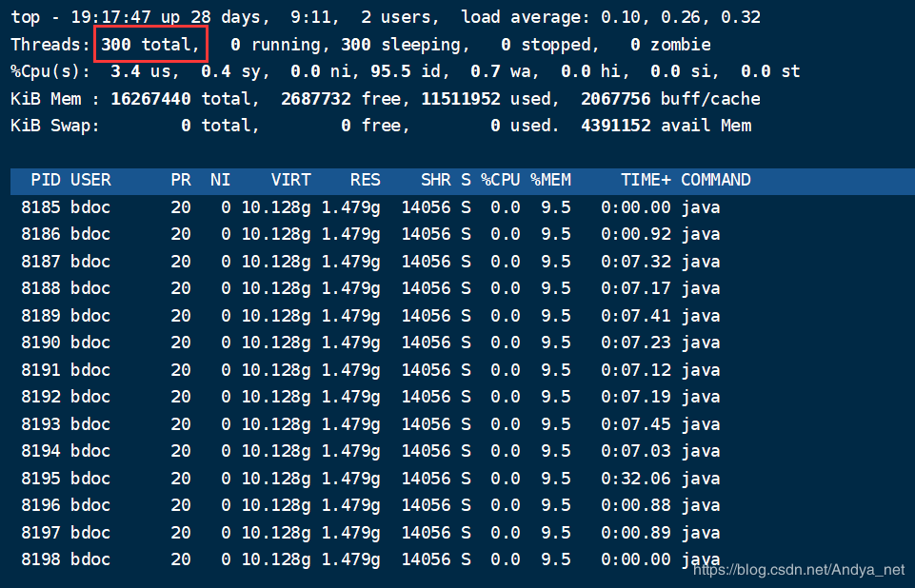
Task: Click TIME+ value 0:00.92
Action: tap(636, 234)
